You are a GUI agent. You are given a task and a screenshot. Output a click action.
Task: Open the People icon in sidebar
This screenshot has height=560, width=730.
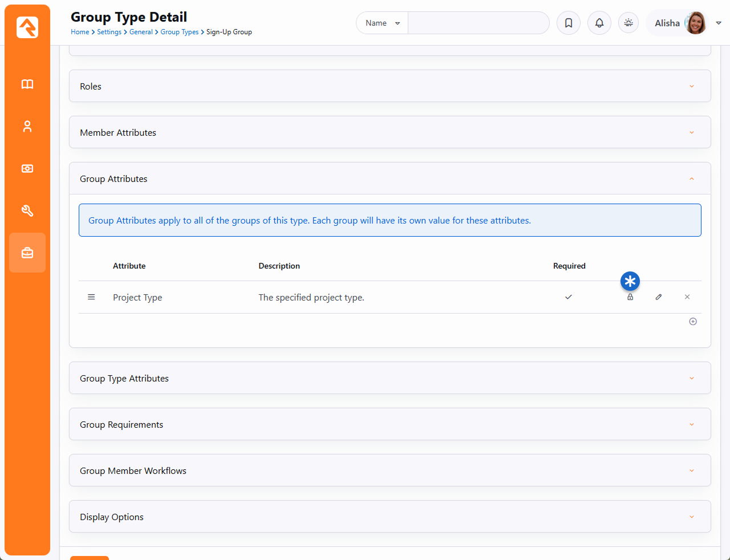pos(27,127)
